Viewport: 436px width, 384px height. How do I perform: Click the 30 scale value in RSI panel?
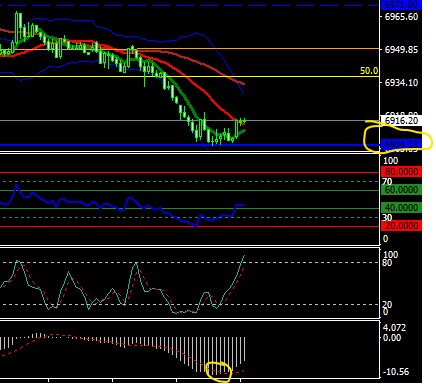(x=387, y=217)
